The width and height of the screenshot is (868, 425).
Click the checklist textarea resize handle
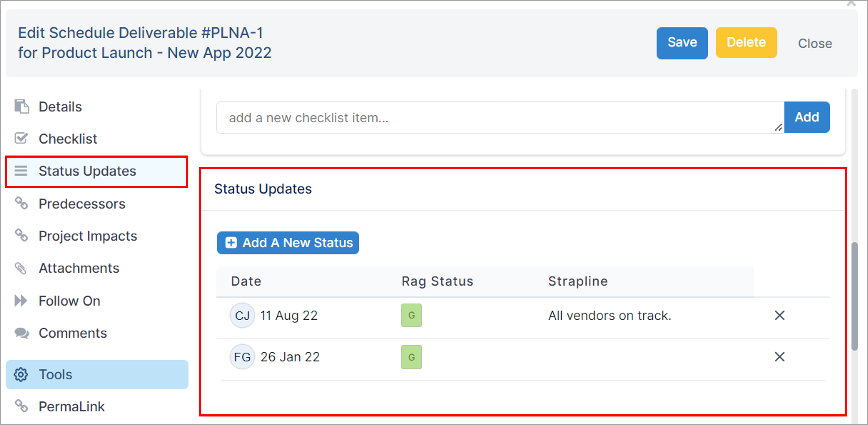click(x=778, y=127)
